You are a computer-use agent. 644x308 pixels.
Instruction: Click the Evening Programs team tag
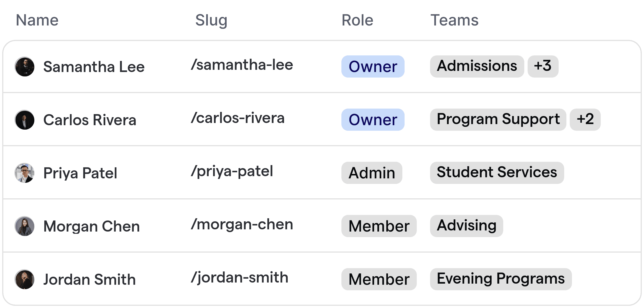pos(501,279)
